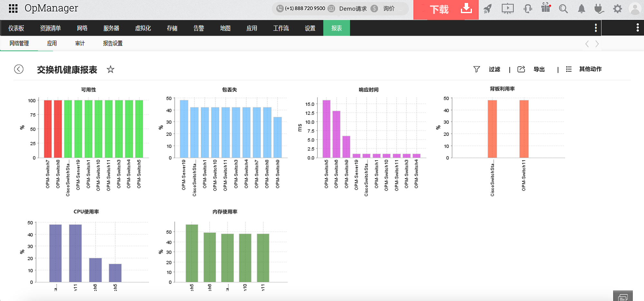Click the 背板利用率 chart title
This screenshot has height=301, width=644.
point(502,89)
